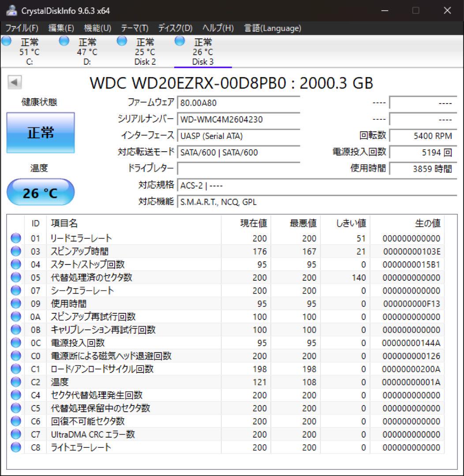Click the 生の値 column header
Viewport: 464px width, 476px height.
tap(407, 223)
